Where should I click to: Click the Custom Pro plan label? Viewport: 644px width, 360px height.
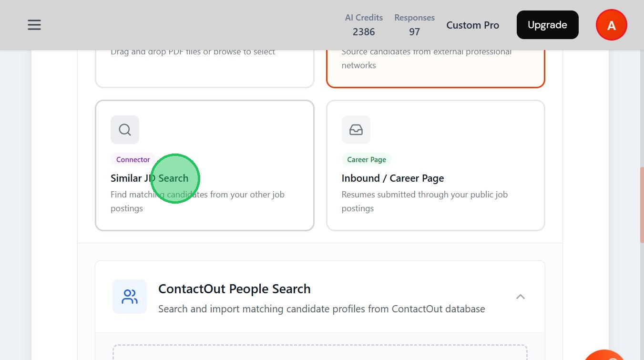472,25
